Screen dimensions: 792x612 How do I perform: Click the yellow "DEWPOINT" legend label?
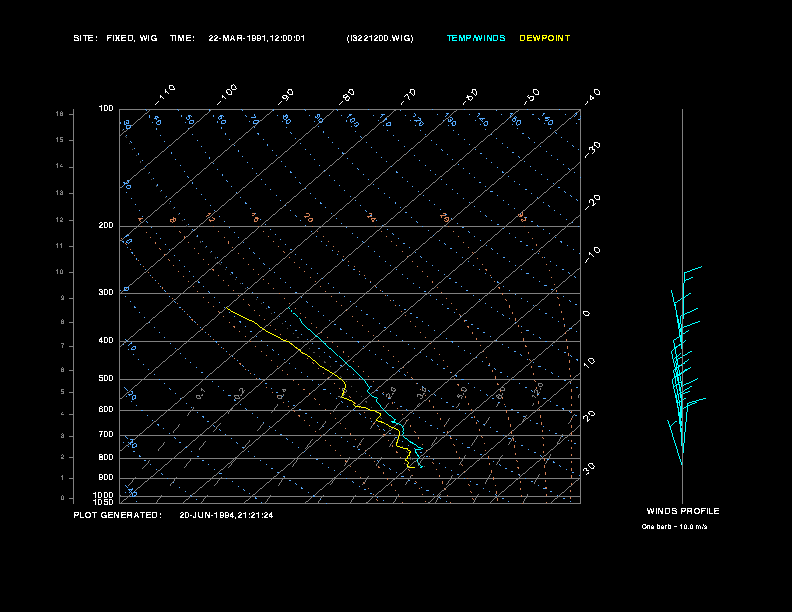click(x=544, y=38)
